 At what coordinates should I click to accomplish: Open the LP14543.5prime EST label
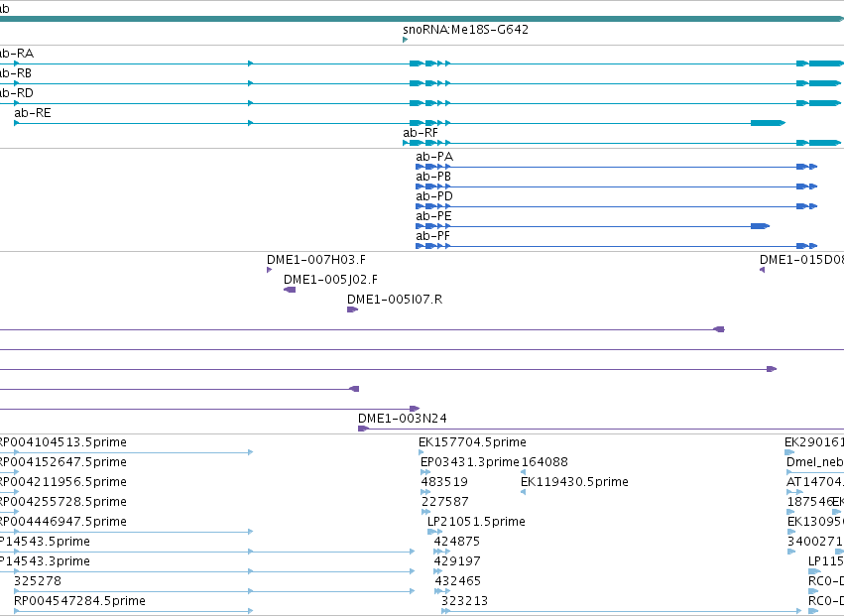45,542
